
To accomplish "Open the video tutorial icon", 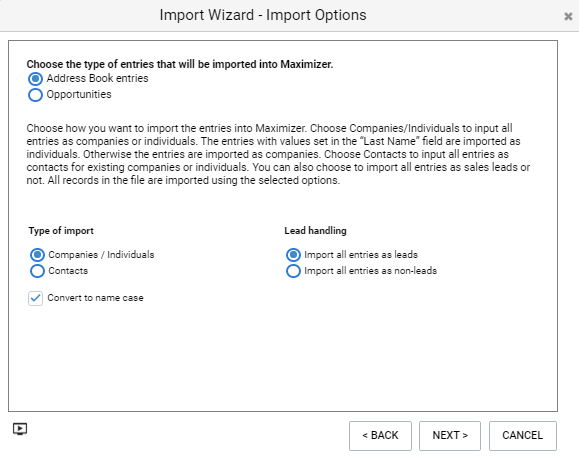I will coord(20,429).
